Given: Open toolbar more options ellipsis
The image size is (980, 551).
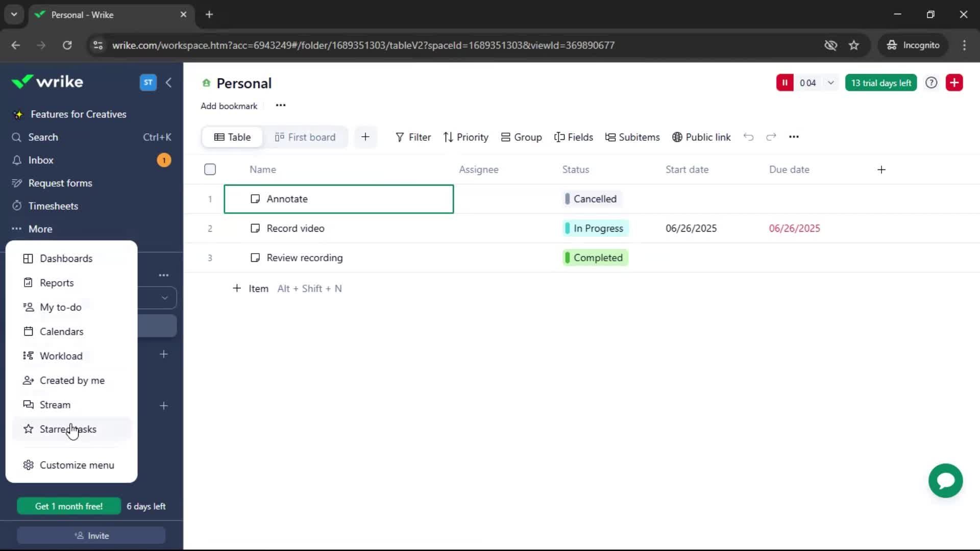Looking at the screenshot, I should tap(794, 137).
